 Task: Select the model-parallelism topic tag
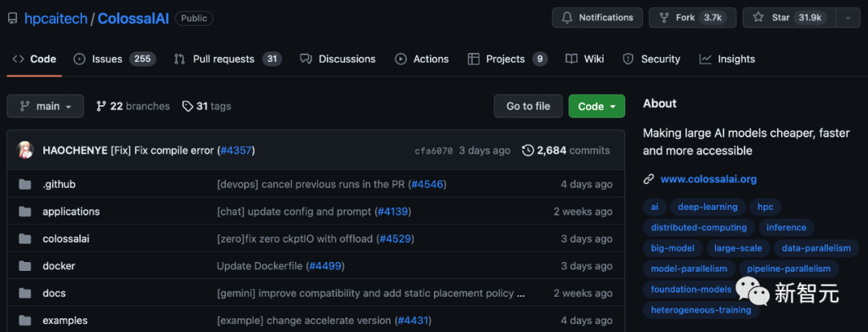click(689, 268)
